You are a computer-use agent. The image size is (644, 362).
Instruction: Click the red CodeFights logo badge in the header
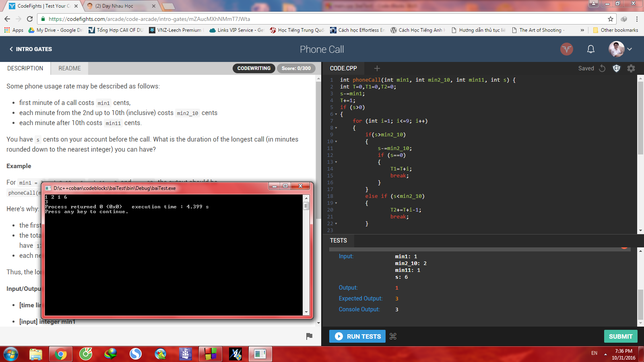(x=567, y=49)
